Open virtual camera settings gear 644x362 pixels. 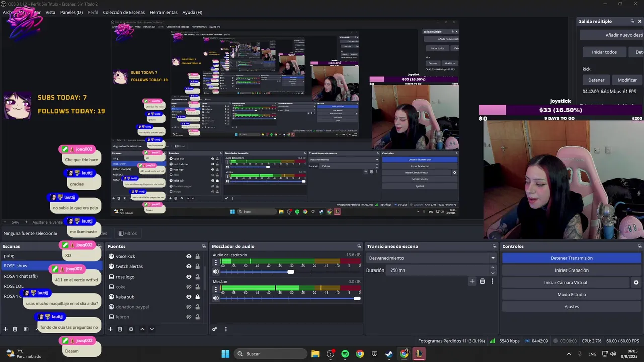pos(636,283)
